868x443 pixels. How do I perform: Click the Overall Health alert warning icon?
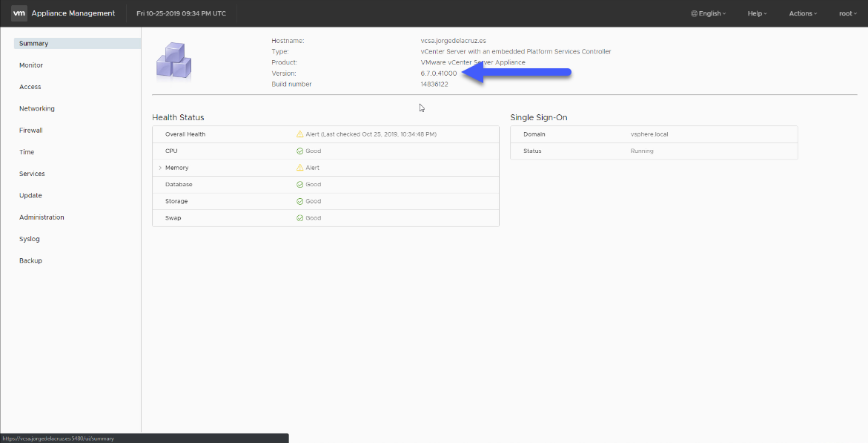[x=300, y=134]
